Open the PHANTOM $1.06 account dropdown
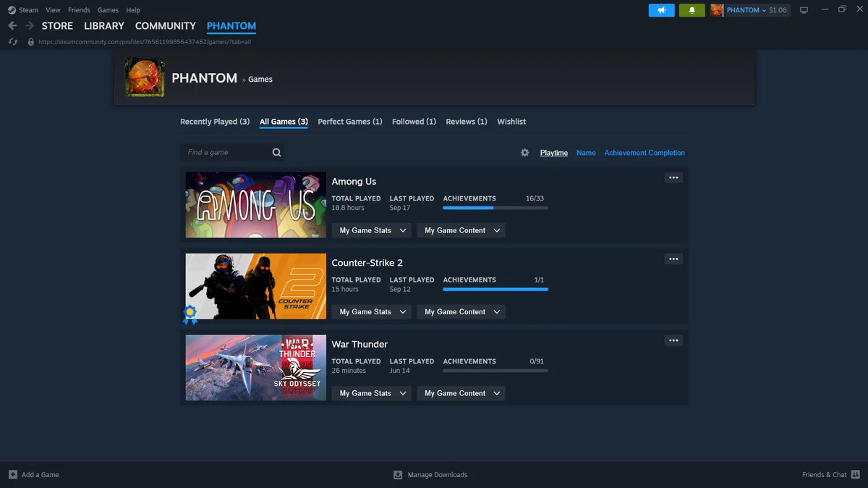868x488 pixels. click(x=757, y=10)
